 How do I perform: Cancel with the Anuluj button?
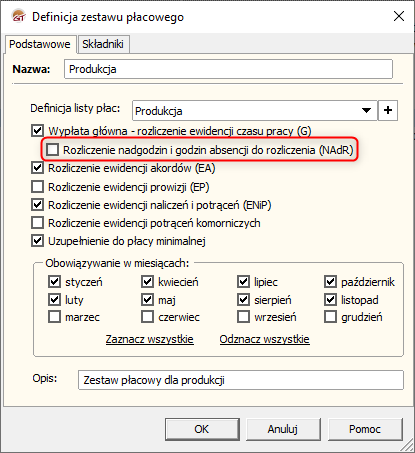pos(283,429)
